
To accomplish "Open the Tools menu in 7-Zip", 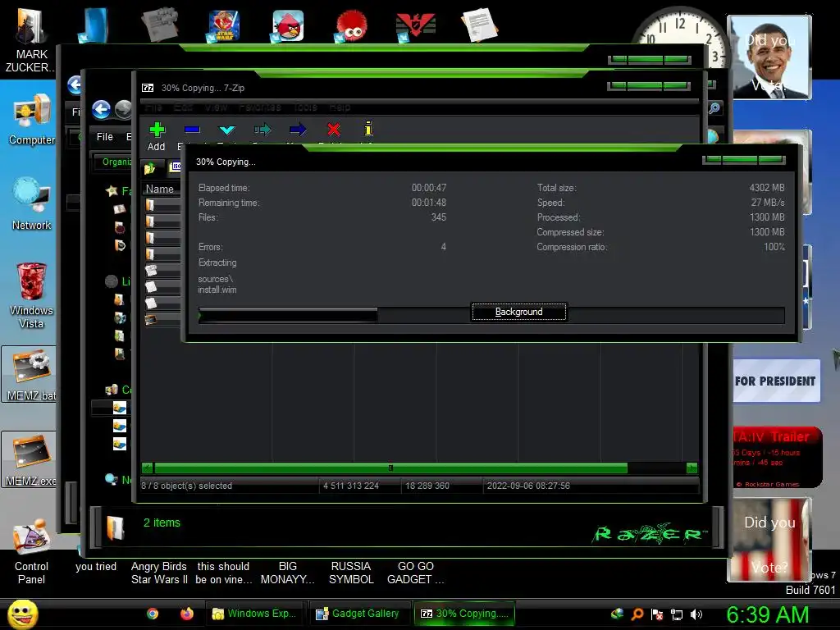I will pyautogui.click(x=305, y=107).
